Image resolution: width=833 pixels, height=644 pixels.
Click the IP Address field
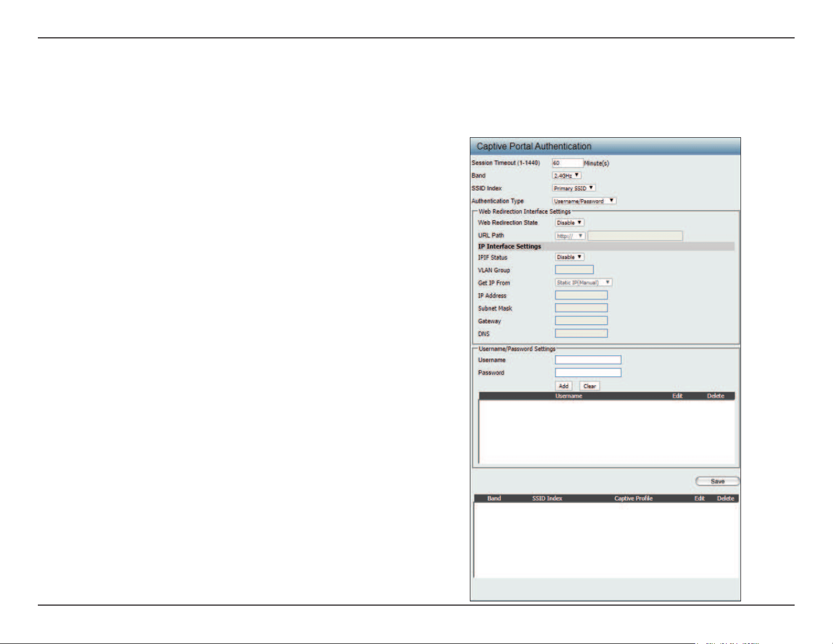(x=581, y=295)
